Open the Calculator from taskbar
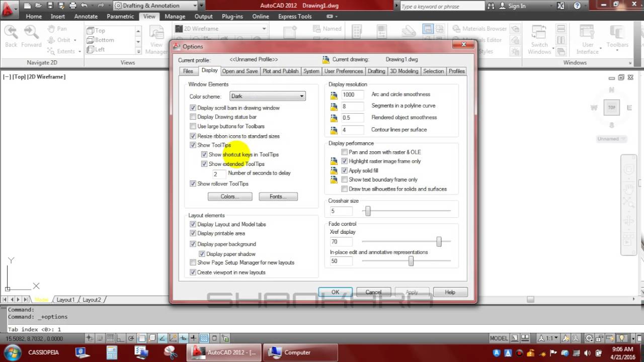 point(112,352)
